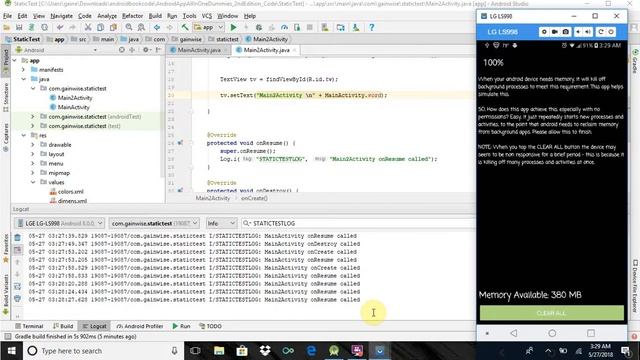Click the Debug app bug icon

coord(258,27)
